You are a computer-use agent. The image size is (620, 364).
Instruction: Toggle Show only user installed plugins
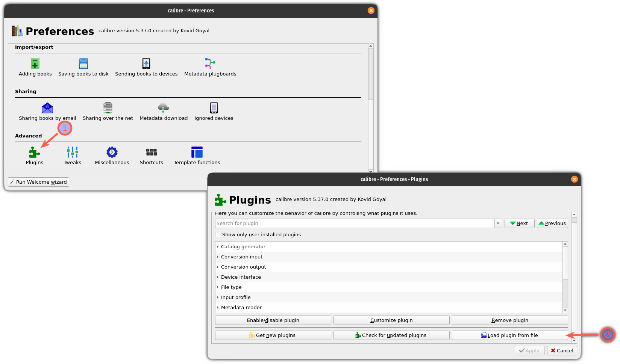click(218, 234)
